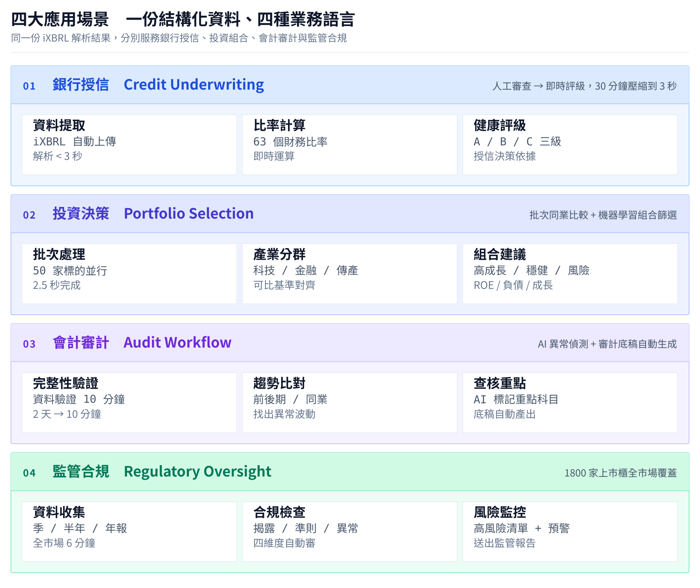
Task: Click the 監管合規 Regulatory Oversight section header
Action: tap(350, 472)
